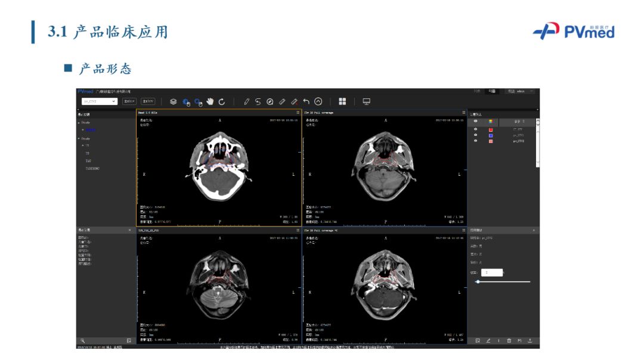Click the undo arrow icon

point(306,101)
